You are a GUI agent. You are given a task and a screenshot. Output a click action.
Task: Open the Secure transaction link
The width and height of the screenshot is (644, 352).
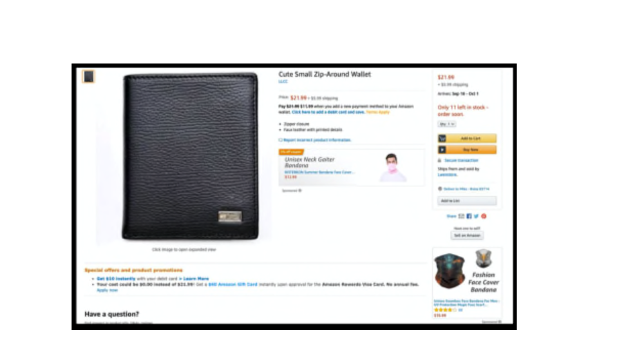pos(461,161)
